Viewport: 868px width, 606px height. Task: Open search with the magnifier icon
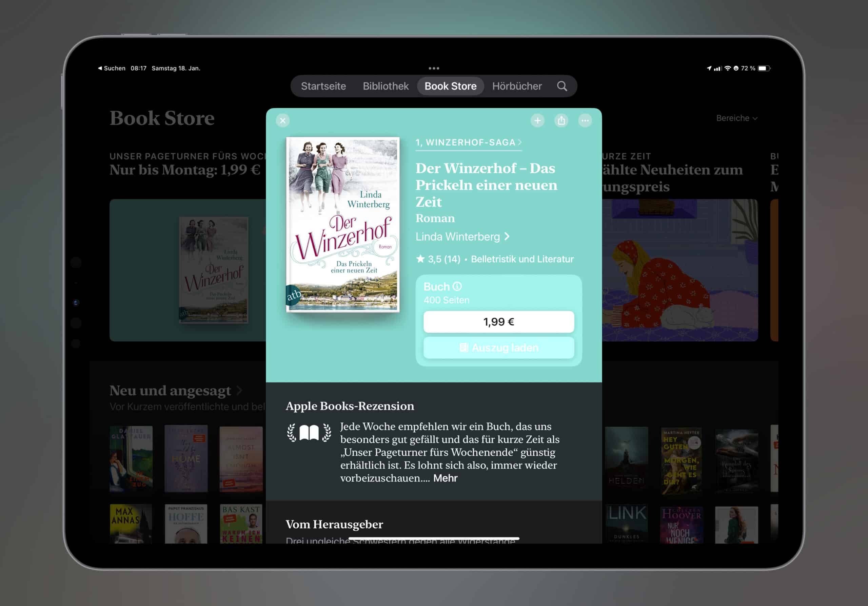pos(562,86)
